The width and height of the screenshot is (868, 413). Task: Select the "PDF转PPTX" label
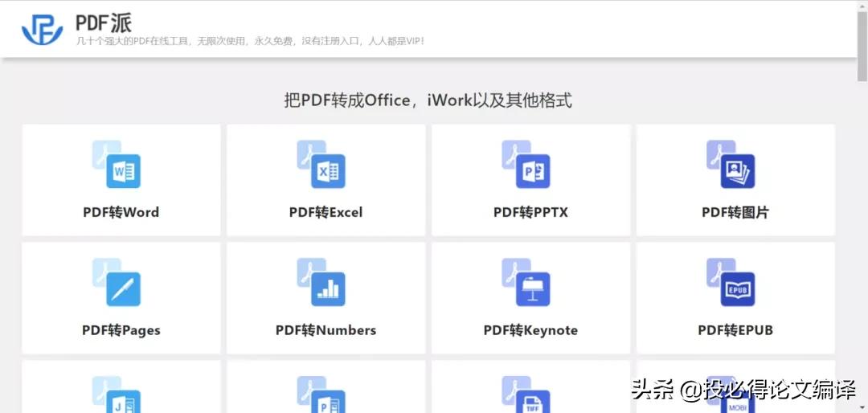tap(531, 213)
